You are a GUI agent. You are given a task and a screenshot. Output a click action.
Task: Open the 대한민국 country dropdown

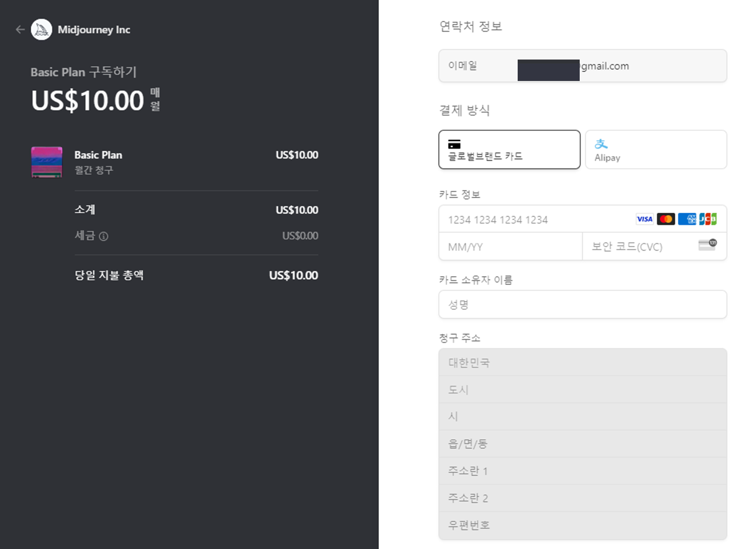pyautogui.click(x=583, y=363)
